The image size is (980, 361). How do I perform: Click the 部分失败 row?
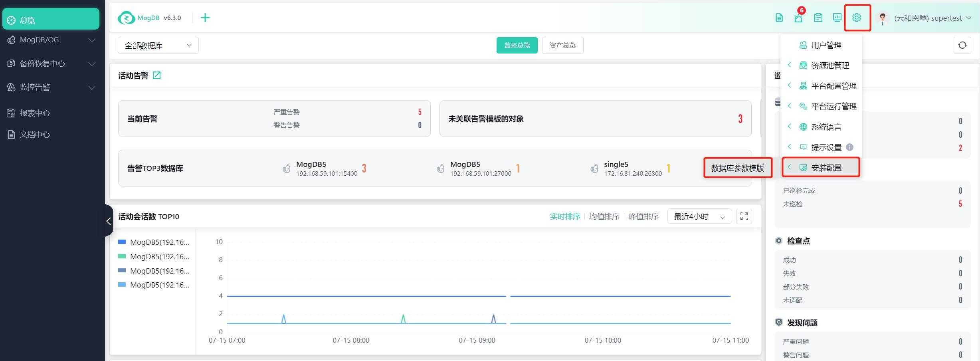tap(873, 287)
